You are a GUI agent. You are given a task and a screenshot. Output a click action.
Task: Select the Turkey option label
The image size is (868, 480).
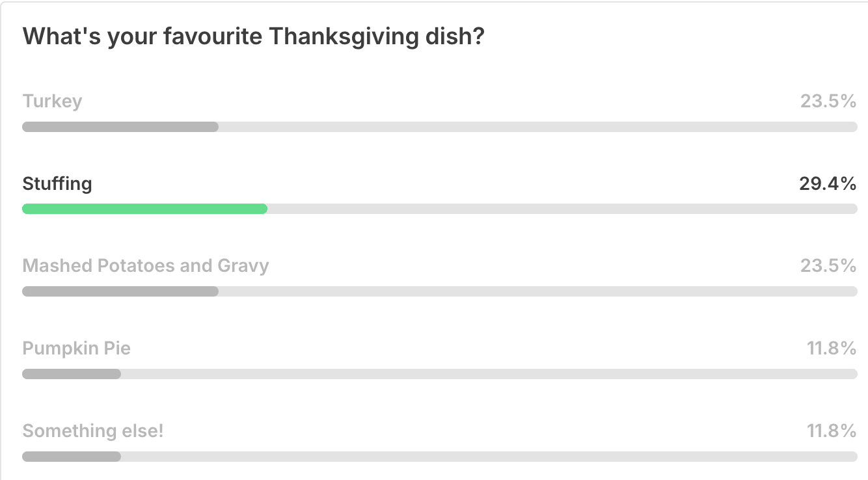coord(52,101)
